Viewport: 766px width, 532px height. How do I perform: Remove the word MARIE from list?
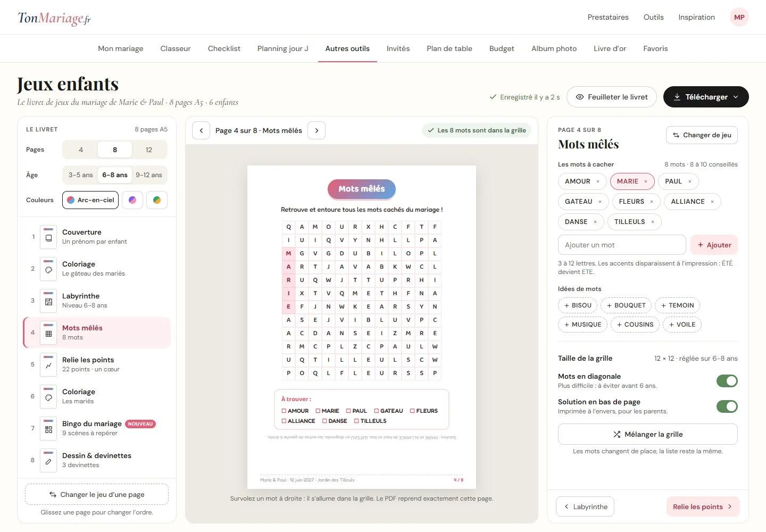point(646,181)
